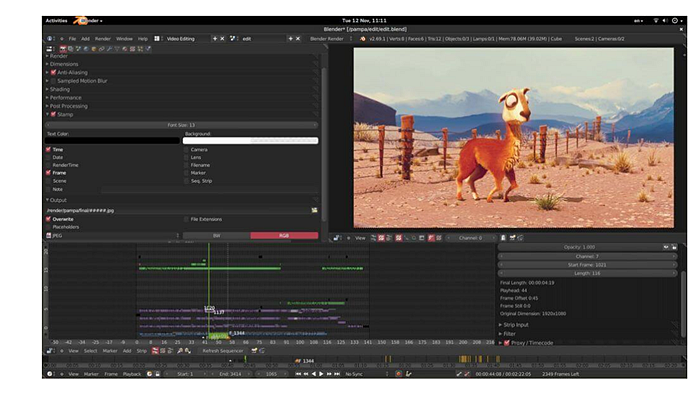Uncheck the Time stamp option
This screenshot has width=700, height=397.
pyautogui.click(x=48, y=150)
